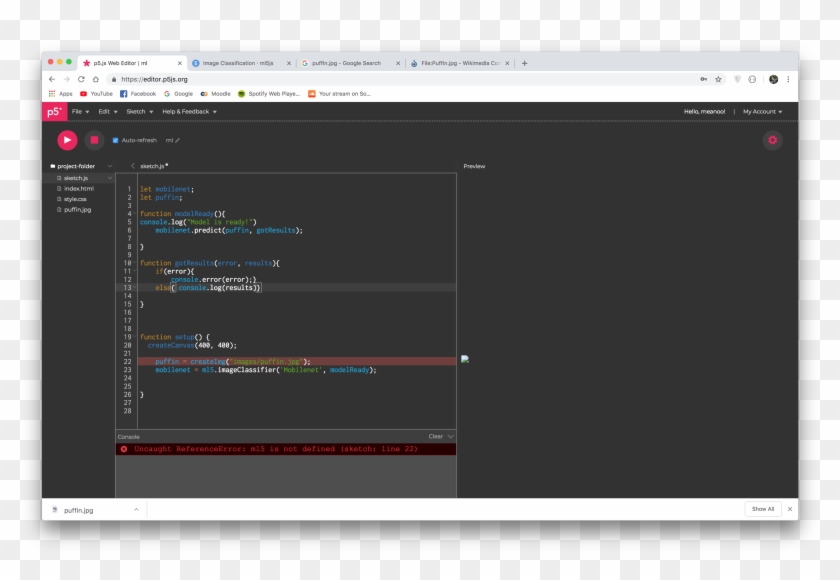
Task: Open a new browser tab
Action: 524,63
